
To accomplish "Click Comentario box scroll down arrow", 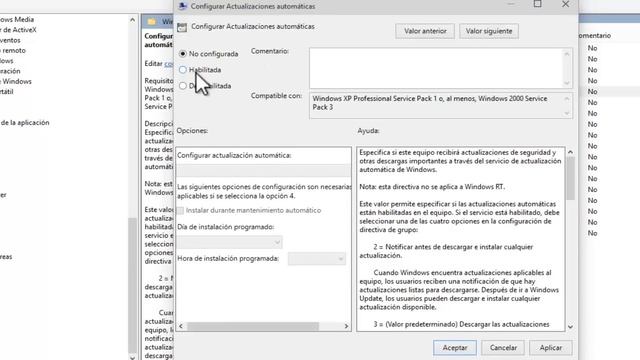I will tap(567, 83).
